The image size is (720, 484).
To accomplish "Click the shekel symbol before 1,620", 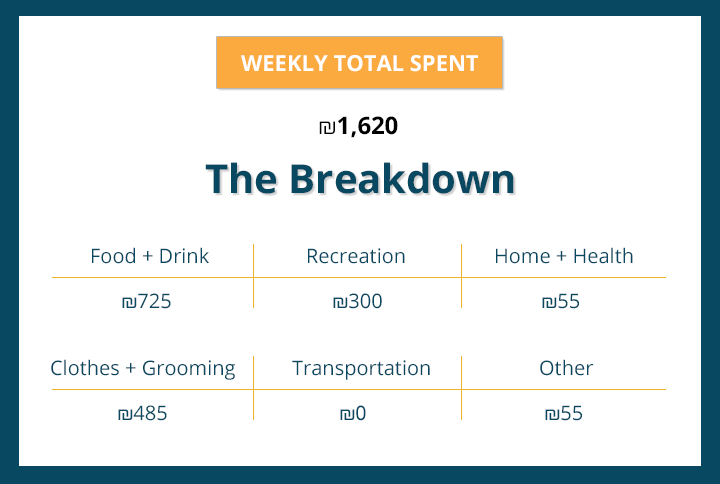I will [x=326, y=128].
